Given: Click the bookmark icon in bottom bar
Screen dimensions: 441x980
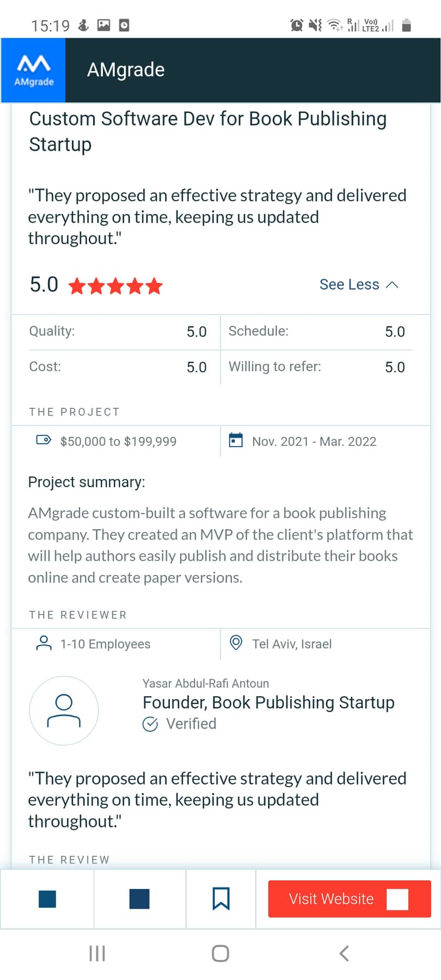Looking at the screenshot, I should 221,898.
